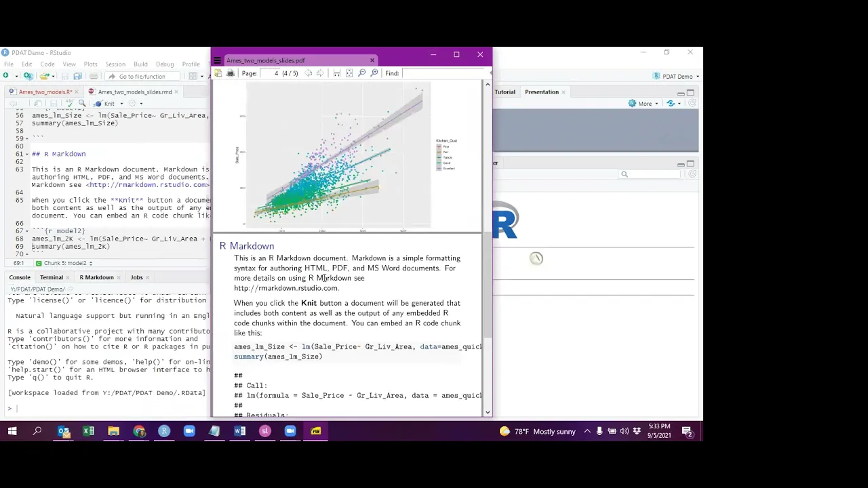The height and width of the screenshot is (488, 868).
Task: Click the Go to file/function field
Action: pyautogui.click(x=142, y=76)
